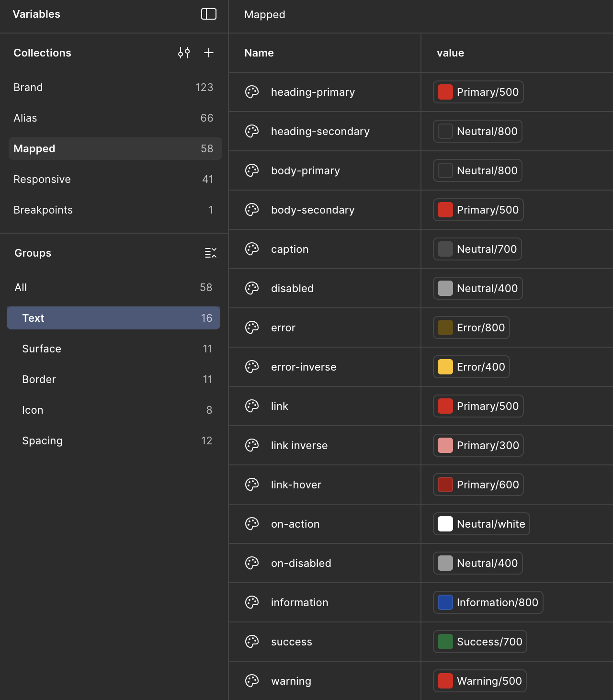The width and height of the screenshot is (613, 700).
Task: Click the Success/700 value for success
Action: click(479, 642)
